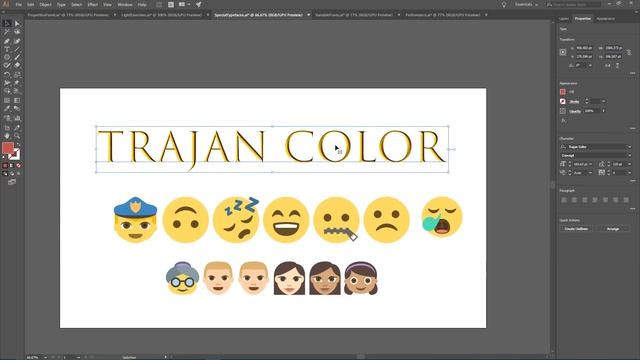Click the reference point locator in Transform

click(x=563, y=52)
